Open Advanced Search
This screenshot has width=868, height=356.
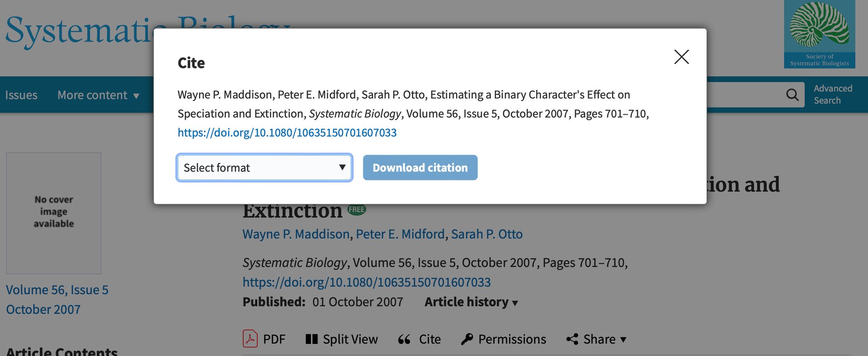pos(833,94)
